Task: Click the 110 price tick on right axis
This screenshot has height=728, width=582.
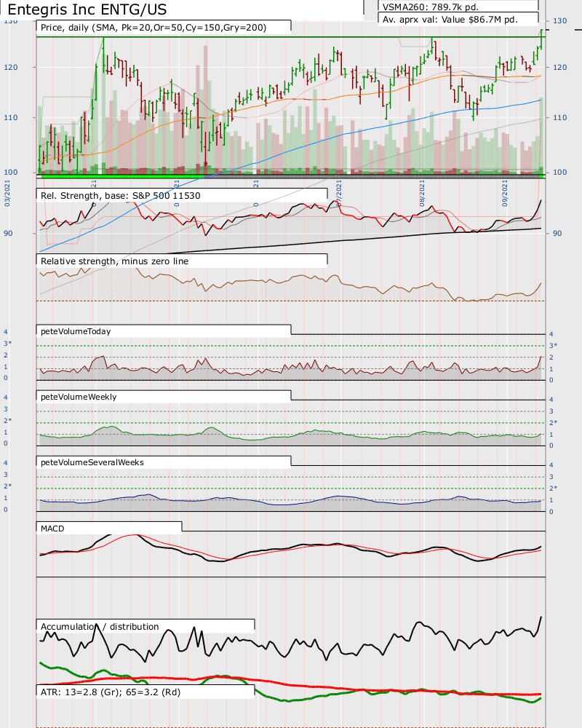Action: 559,117
